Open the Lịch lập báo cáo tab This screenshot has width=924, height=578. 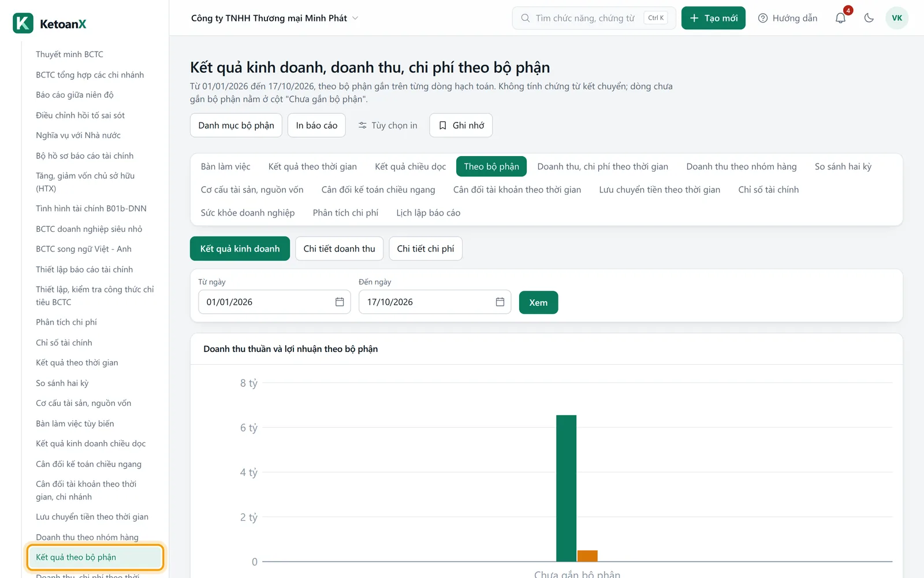(x=429, y=213)
